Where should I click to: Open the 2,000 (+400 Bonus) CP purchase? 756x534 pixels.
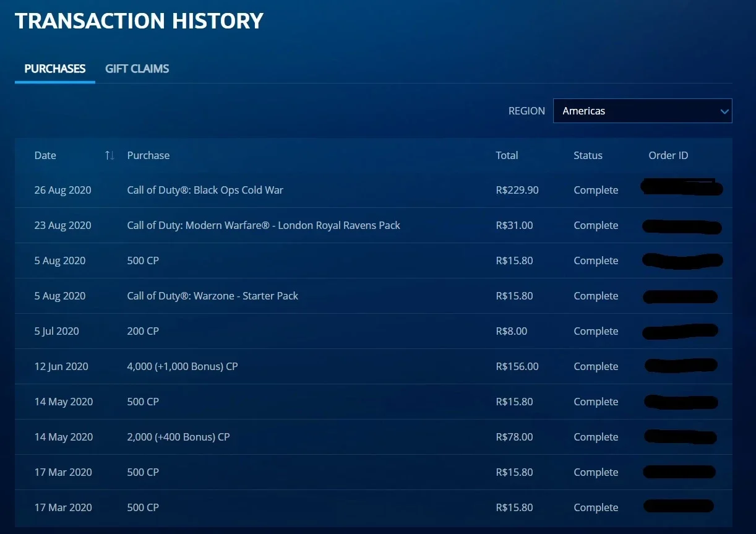pyautogui.click(x=178, y=437)
